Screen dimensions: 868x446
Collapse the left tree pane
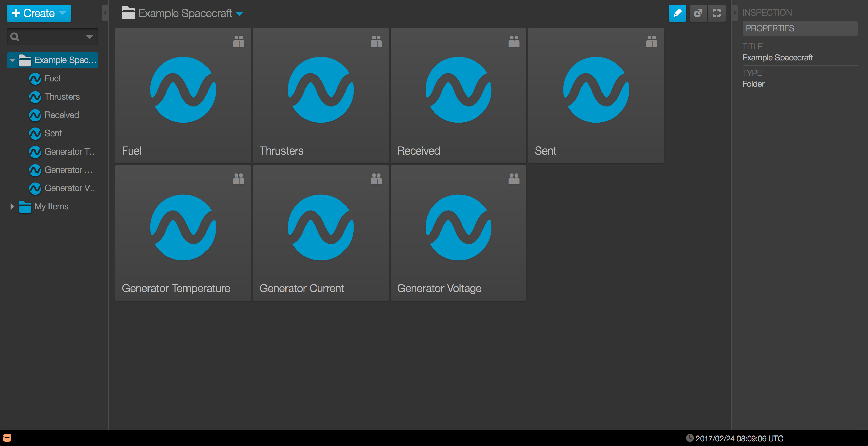tap(105, 13)
